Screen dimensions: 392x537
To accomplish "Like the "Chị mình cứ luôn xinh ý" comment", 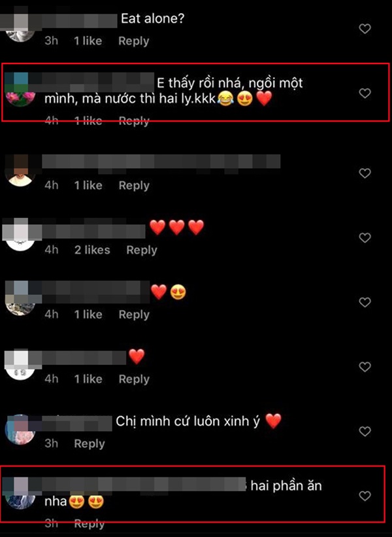I will coord(365,431).
